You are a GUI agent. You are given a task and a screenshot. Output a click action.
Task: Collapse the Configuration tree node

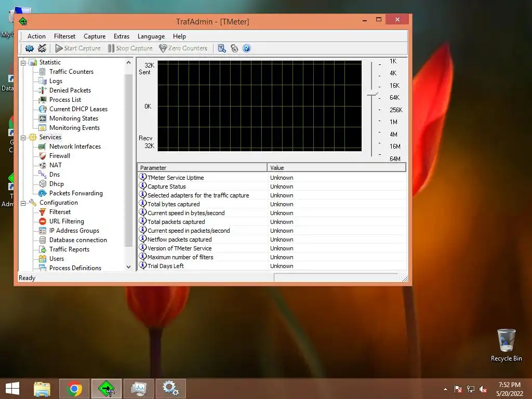(x=23, y=203)
